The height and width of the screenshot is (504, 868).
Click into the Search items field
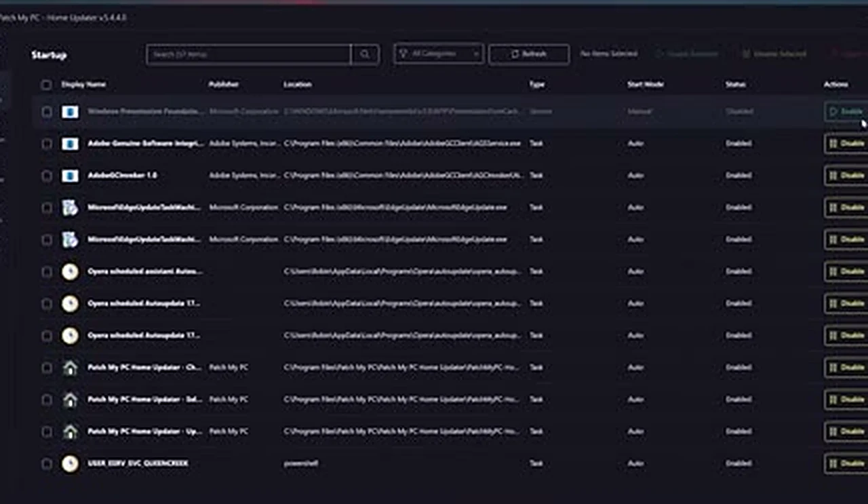click(x=248, y=54)
